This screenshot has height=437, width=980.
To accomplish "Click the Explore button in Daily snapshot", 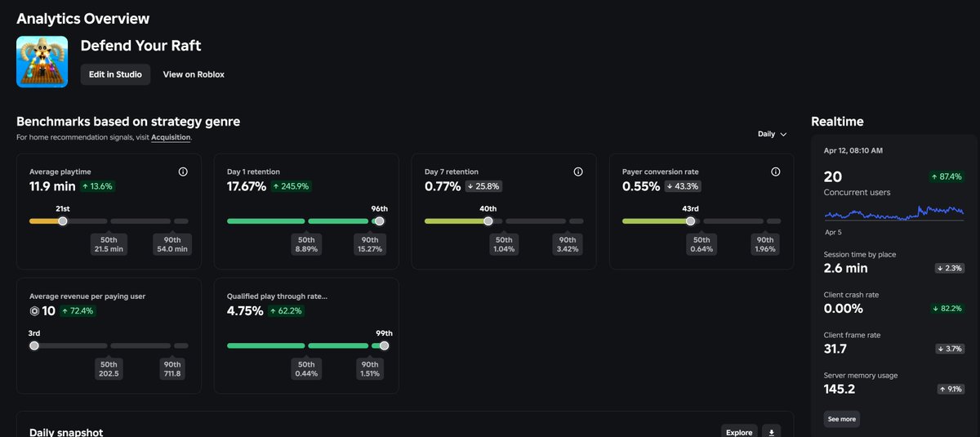I will (739, 432).
